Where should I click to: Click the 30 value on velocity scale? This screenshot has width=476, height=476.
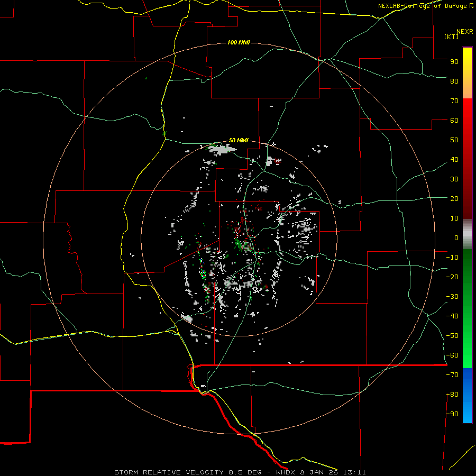(454, 179)
